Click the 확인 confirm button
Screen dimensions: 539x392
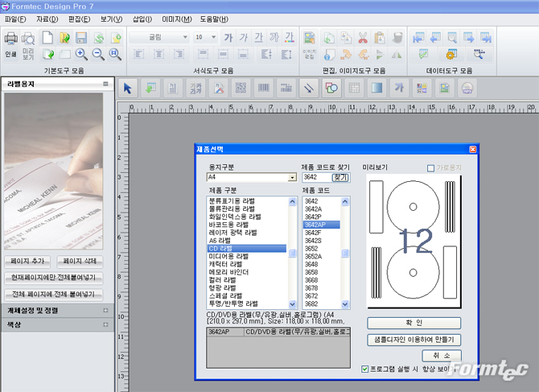tap(414, 323)
